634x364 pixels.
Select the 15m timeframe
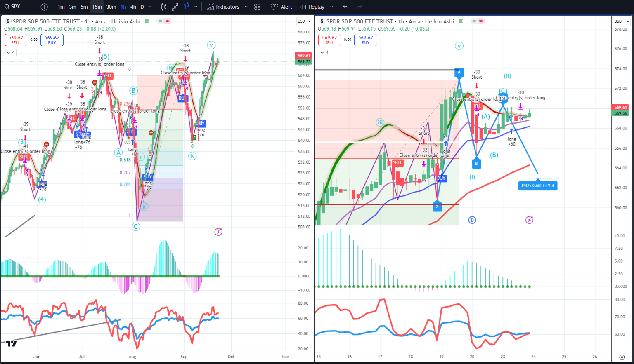(97, 7)
